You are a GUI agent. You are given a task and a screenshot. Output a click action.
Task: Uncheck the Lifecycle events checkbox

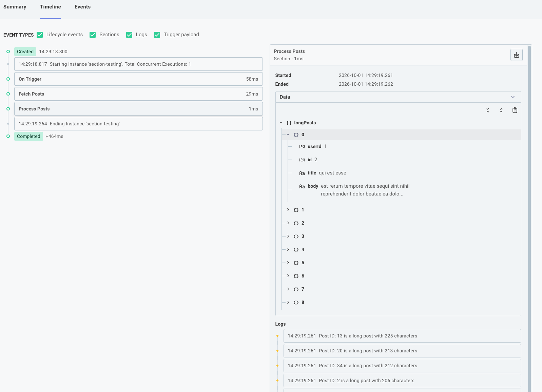(40, 35)
